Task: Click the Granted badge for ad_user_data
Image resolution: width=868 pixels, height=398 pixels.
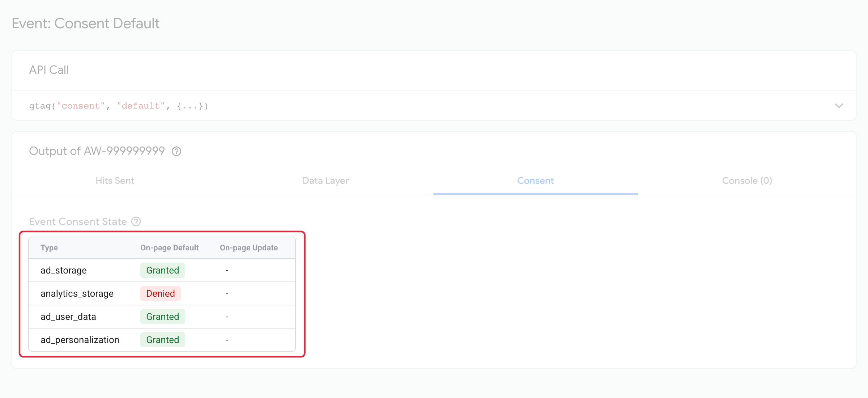Action: [163, 317]
